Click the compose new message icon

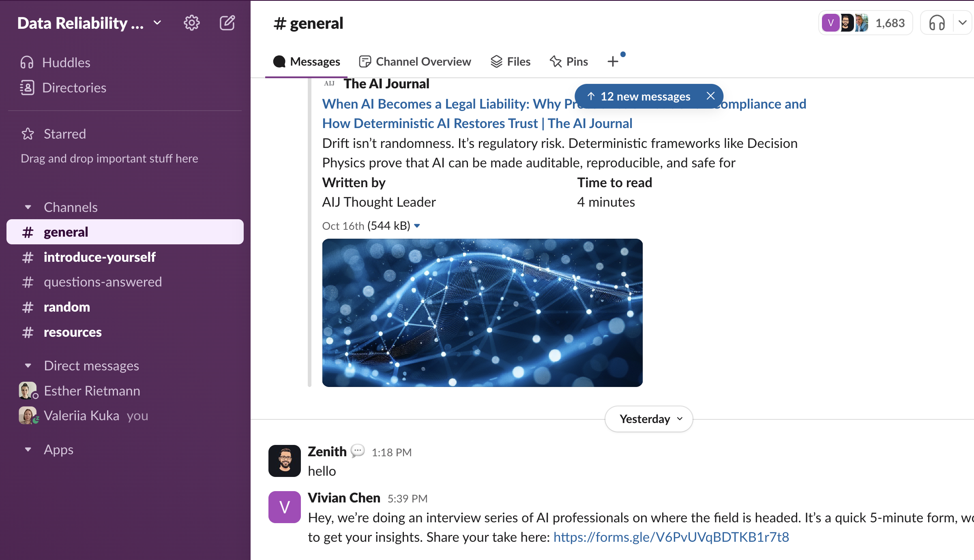[x=227, y=23]
